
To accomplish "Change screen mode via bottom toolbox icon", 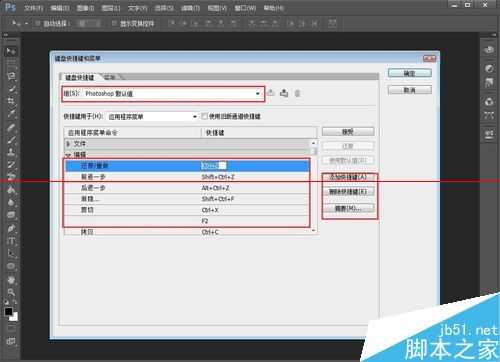I will pos(11,341).
